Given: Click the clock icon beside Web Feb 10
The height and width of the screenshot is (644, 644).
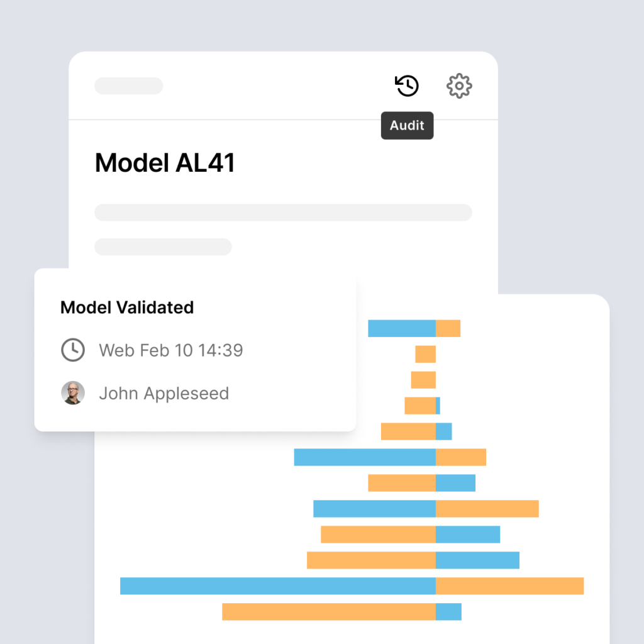Looking at the screenshot, I should (73, 350).
